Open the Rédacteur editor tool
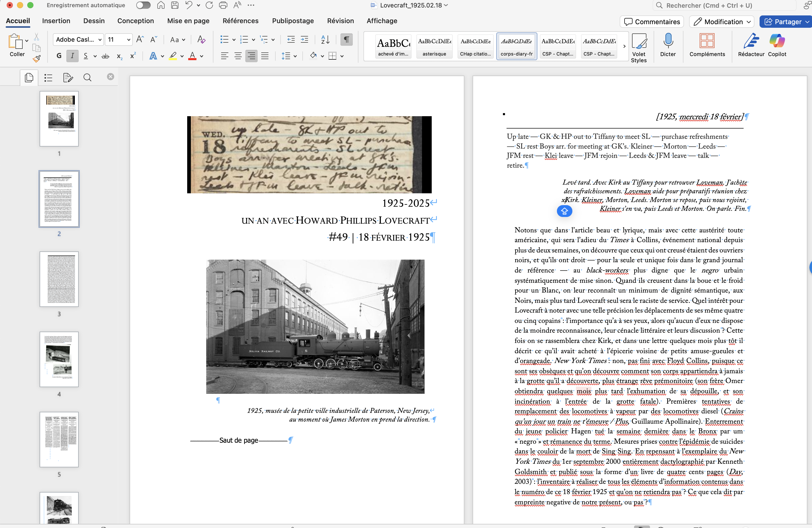Screen dimensions: 812x528 (x=751, y=45)
